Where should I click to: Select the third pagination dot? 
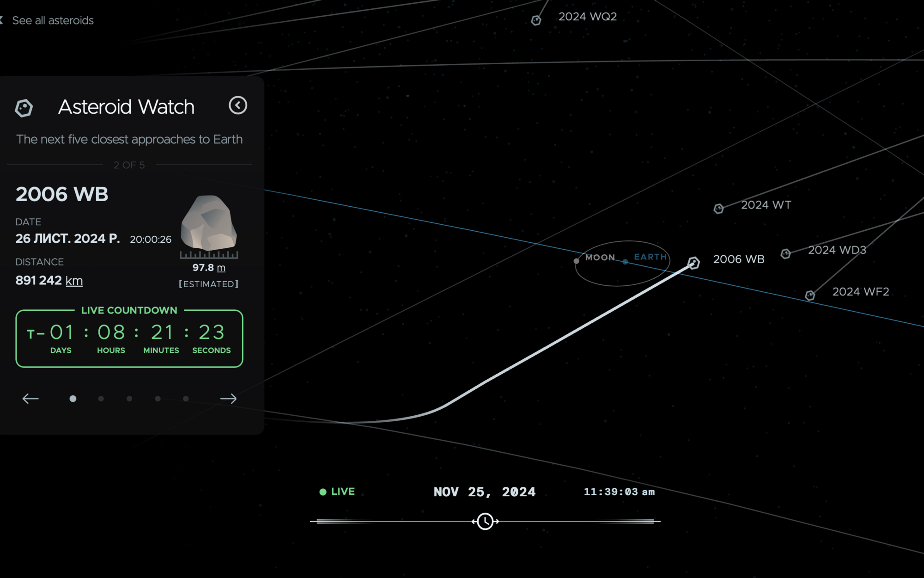tap(129, 399)
